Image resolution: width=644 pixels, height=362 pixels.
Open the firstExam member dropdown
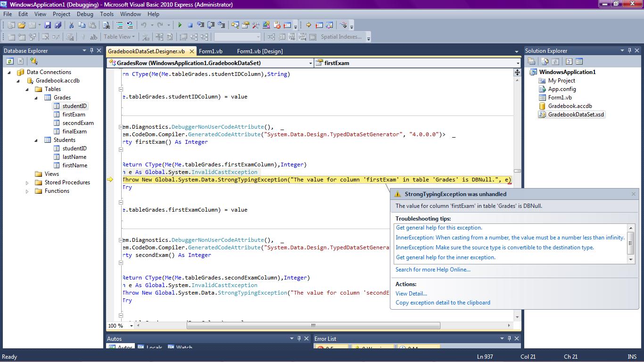(x=517, y=63)
